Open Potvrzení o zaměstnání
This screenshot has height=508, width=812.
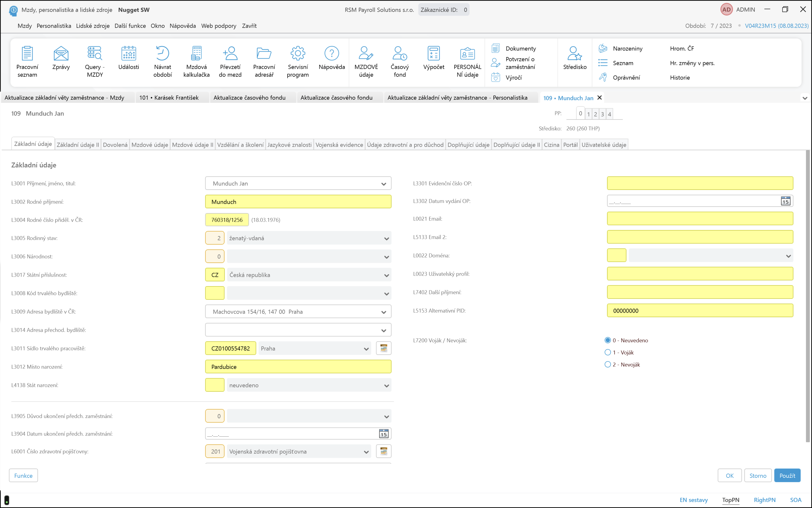coord(513,63)
